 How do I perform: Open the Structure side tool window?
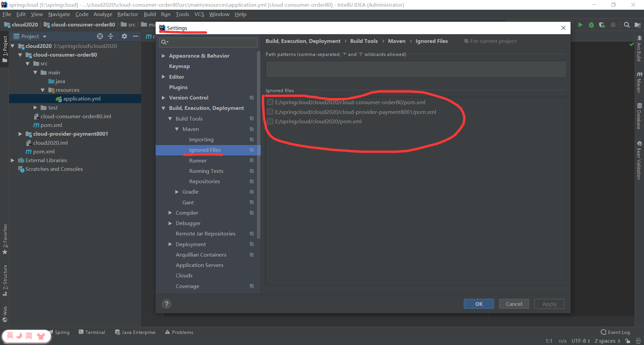(5, 280)
